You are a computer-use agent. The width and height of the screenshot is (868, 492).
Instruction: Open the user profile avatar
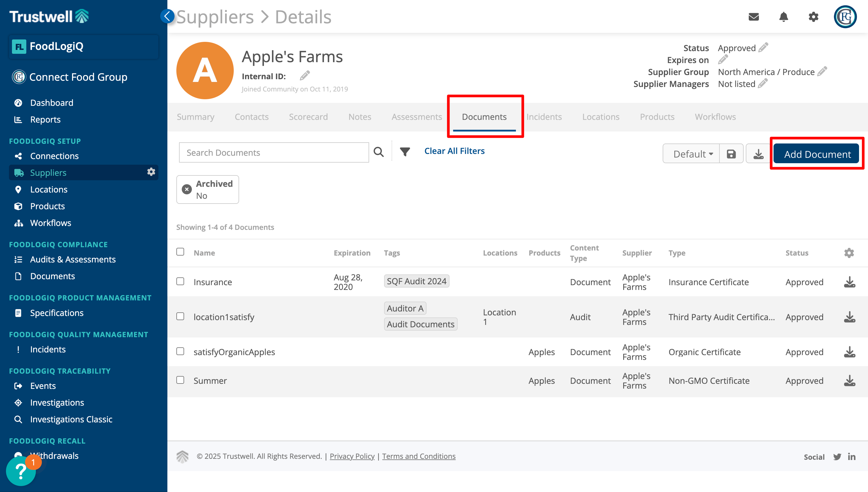(x=845, y=17)
